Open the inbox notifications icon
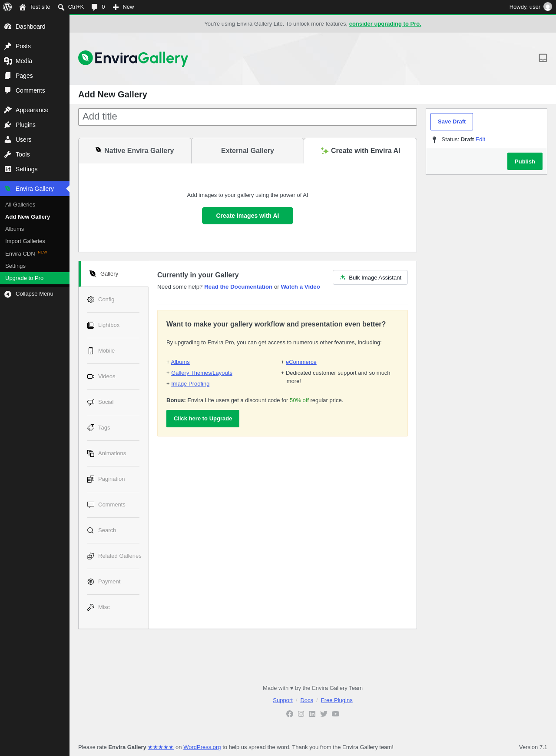Image resolution: width=556 pixels, height=756 pixels. point(543,58)
